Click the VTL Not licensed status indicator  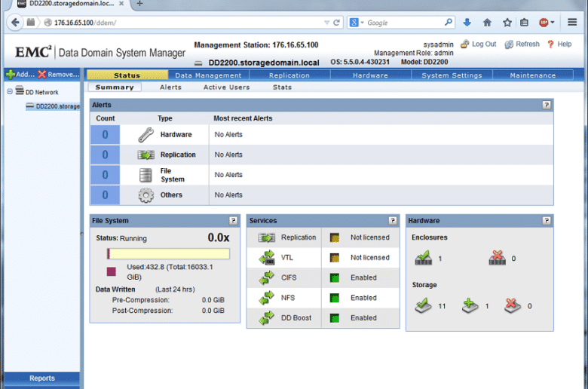point(335,258)
